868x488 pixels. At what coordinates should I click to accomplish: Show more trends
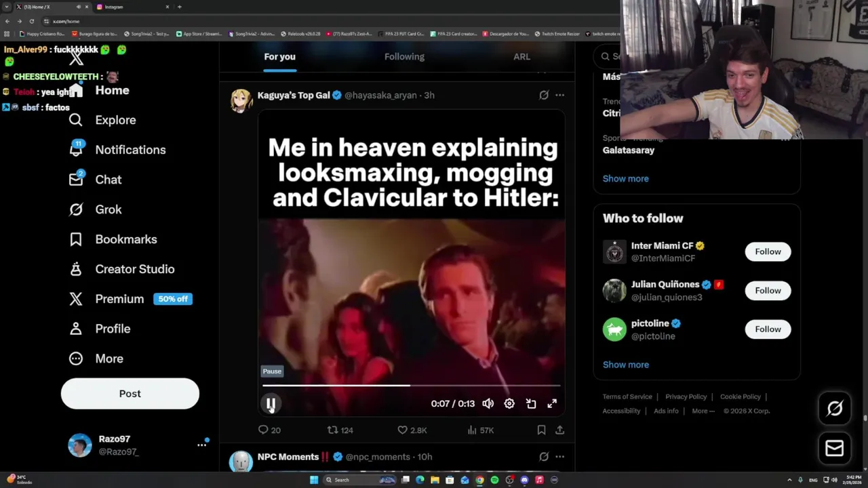point(625,178)
